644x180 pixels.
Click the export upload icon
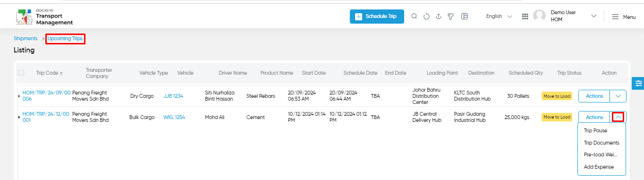(x=439, y=17)
